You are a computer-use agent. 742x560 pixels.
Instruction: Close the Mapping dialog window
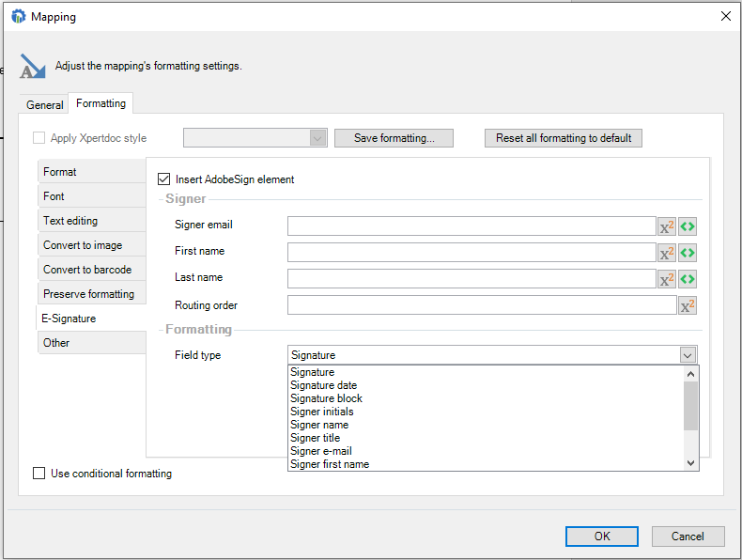725,16
